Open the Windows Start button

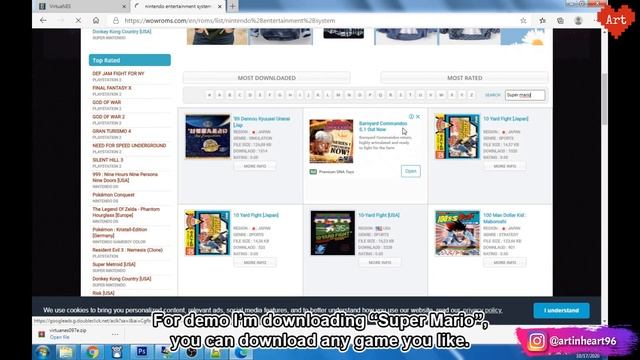coord(42,351)
